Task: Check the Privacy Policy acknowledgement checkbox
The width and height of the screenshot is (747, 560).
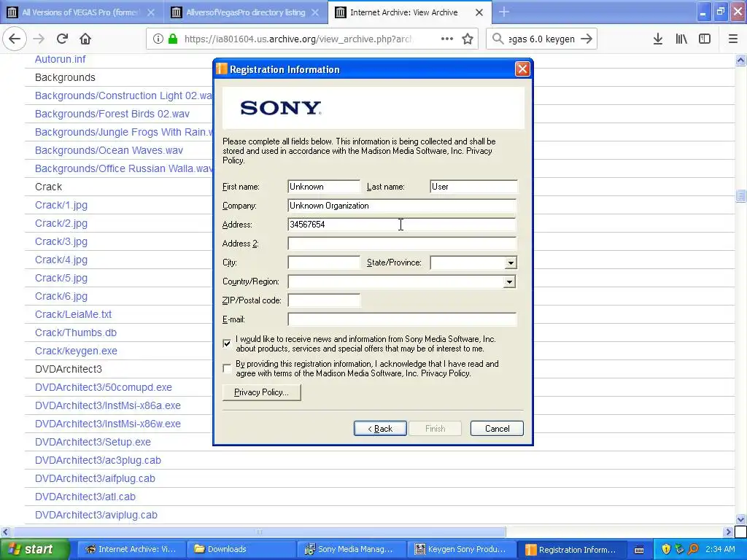Action: click(x=227, y=368)
